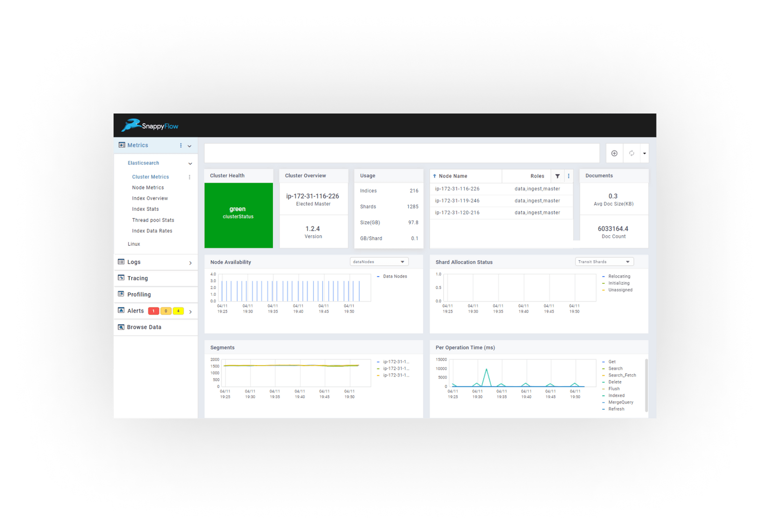Select the Linux metrics entry
The image size is (770, 532).
134,244
